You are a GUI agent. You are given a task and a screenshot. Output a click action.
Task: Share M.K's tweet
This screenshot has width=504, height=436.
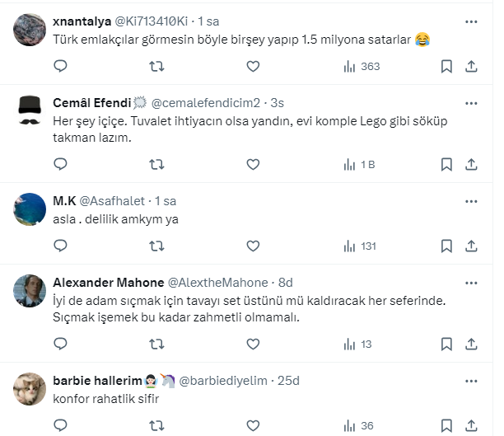tap(472, 246)
